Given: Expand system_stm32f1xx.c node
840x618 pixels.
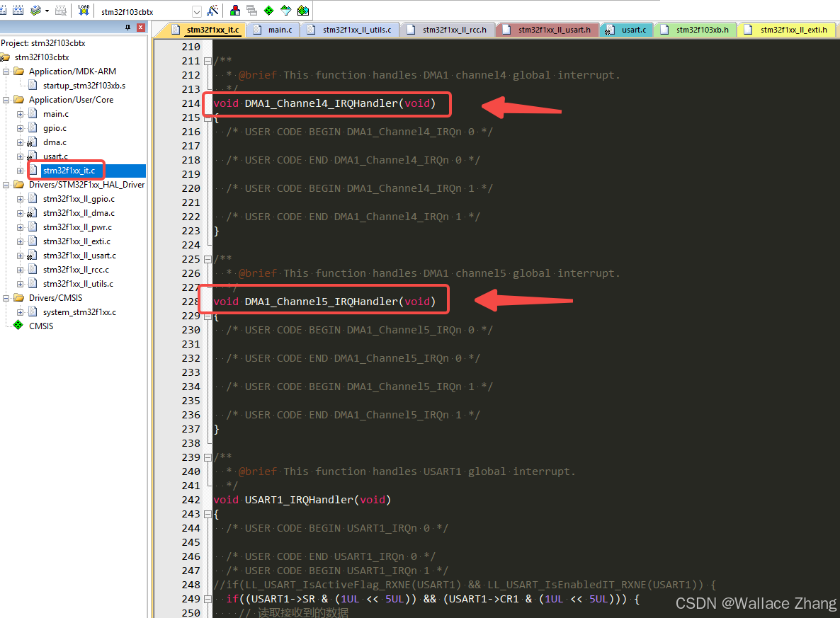Looking at the screenshot, I should (20, 312).
